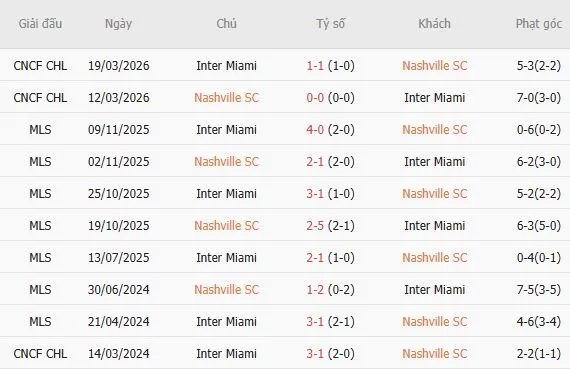Image resolution: width=570 pixels, height=369 pixels.
Task: Click the 2-5 score on 19/10/2025
Action: (315, 226)
